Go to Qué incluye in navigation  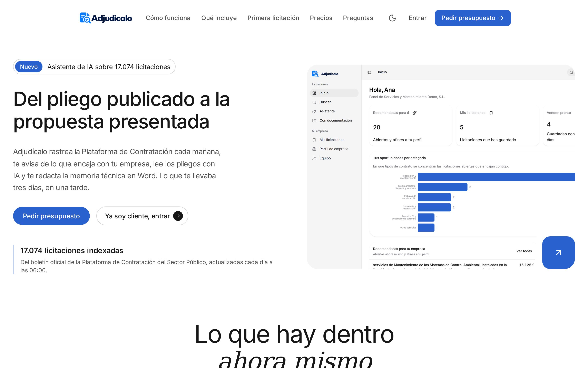click(x=219, y=18)
